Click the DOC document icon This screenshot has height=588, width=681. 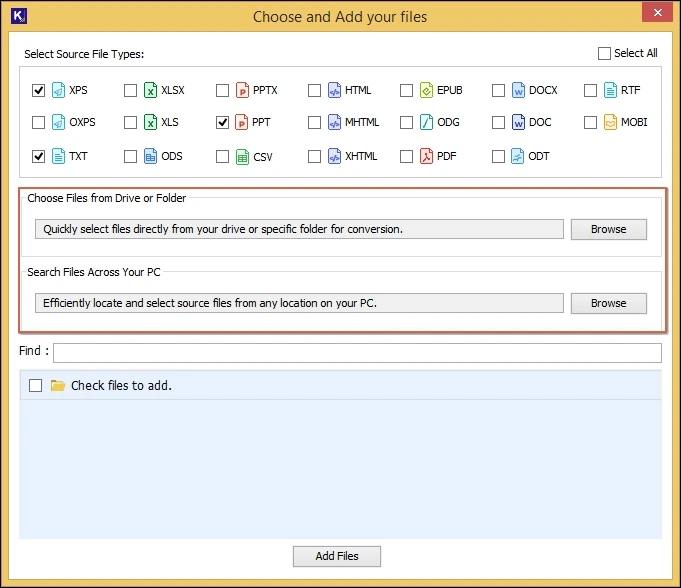tap(518, 122)
